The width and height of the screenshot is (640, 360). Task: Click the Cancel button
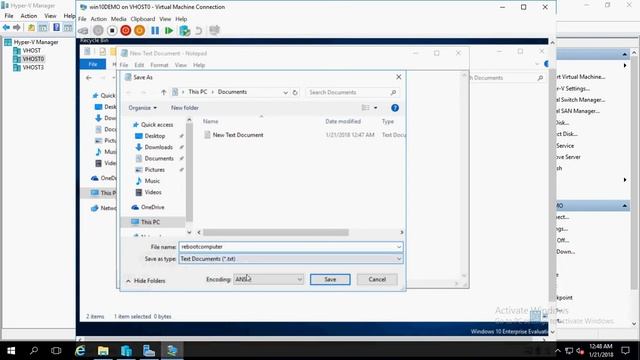pos(377,280)
